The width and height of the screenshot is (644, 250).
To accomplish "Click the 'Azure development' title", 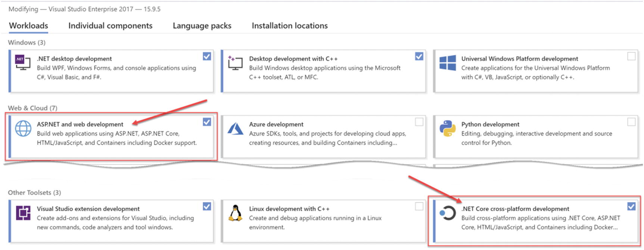I will coord(276,124).
